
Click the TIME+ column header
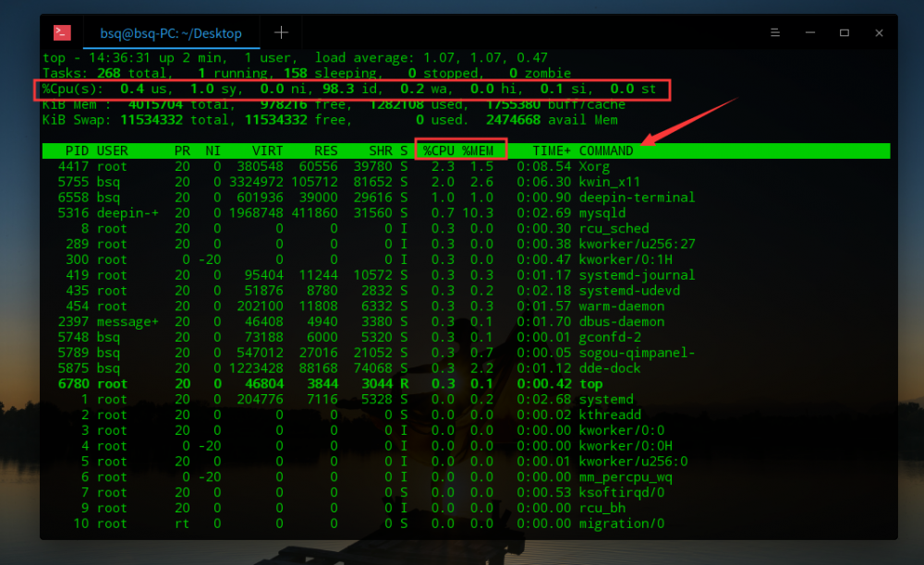(x=552, y=150)
